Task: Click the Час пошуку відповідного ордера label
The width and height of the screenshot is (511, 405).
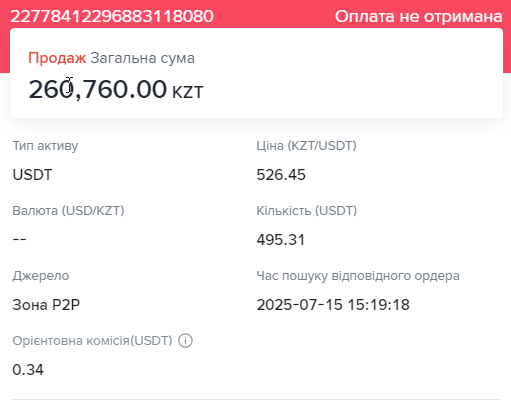Action: 358,276
